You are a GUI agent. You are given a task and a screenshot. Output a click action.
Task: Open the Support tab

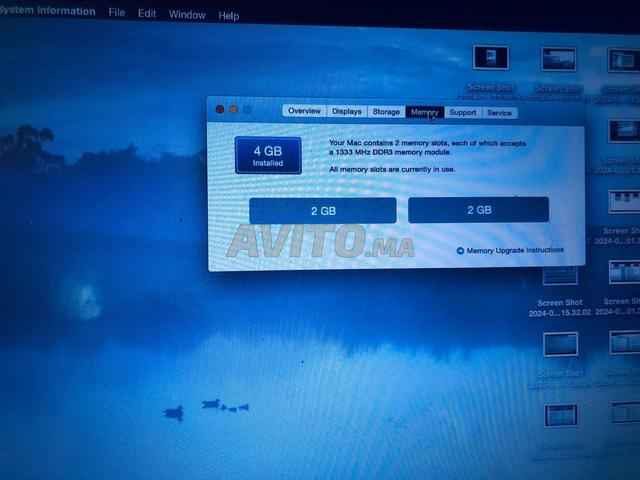pos(462,113)
